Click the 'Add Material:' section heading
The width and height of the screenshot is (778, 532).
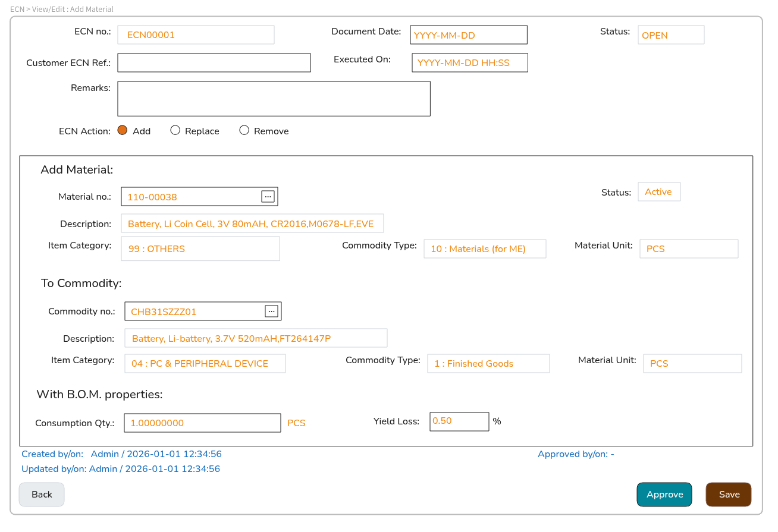point(77,169)
